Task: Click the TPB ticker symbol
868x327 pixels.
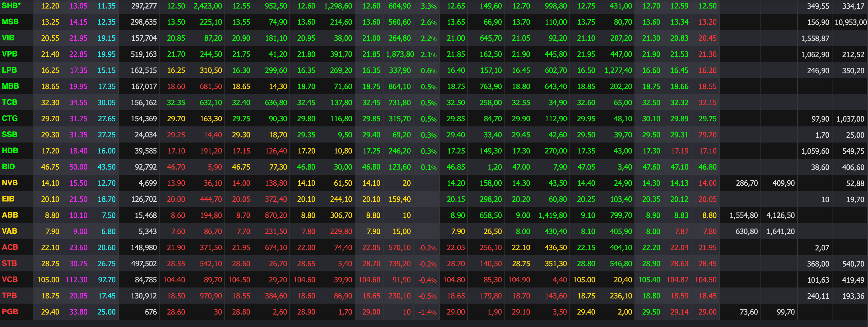Action: 9,296
